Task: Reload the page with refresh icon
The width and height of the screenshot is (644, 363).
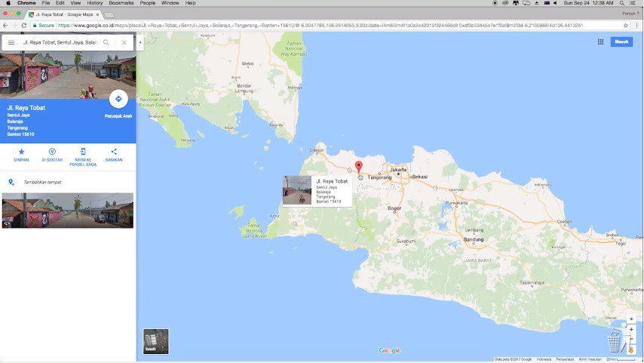Action: pos(24,26)
